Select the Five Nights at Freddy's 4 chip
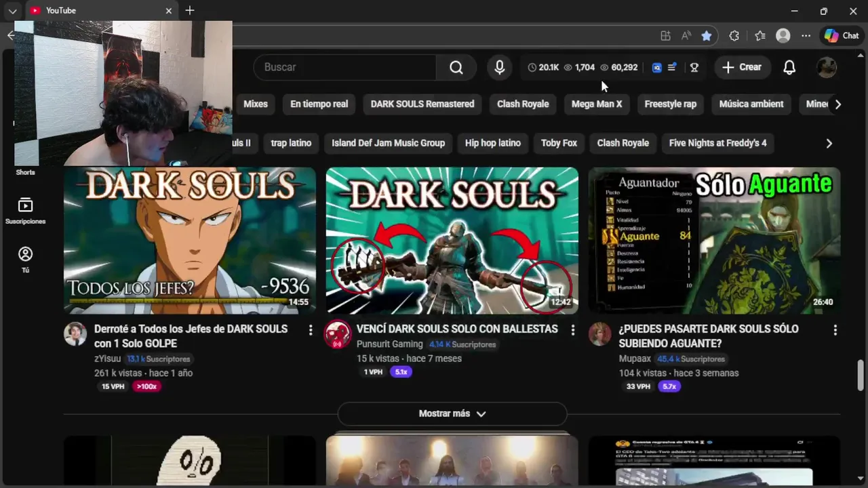 click(718, 143)
